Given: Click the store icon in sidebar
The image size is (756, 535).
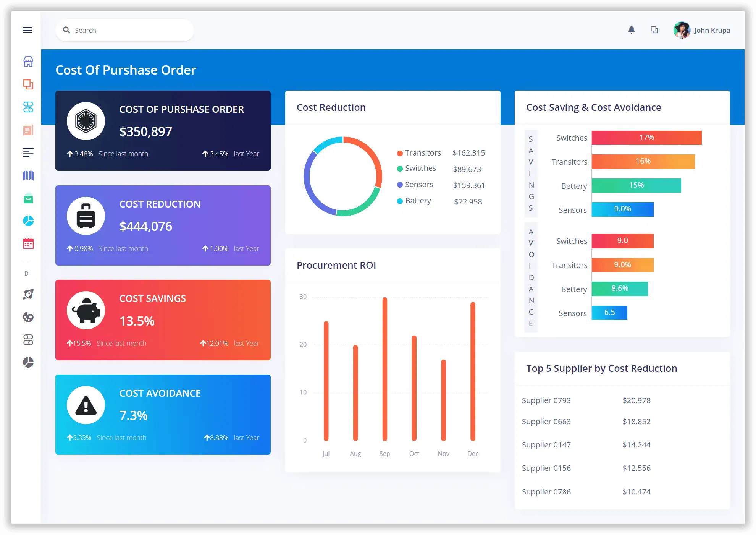Looking at the screenshot, I should (28, 61).
